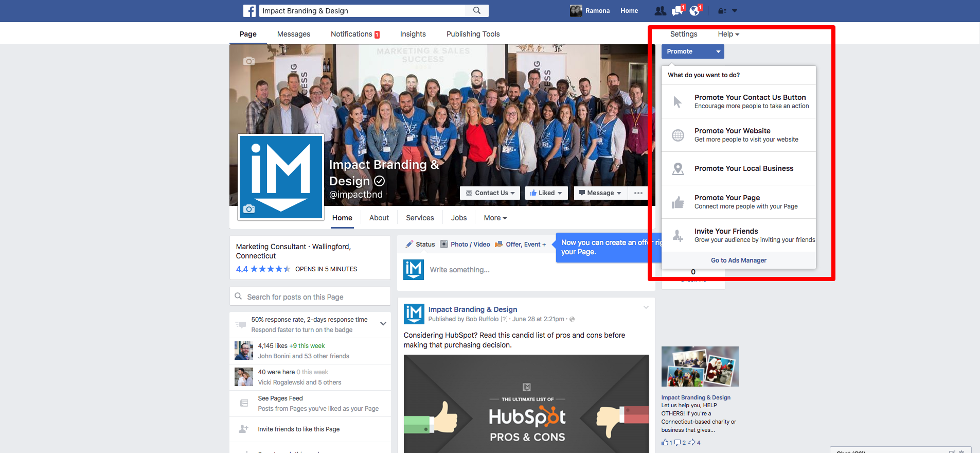
Task: Open the Insights tab
Action: 413,34
